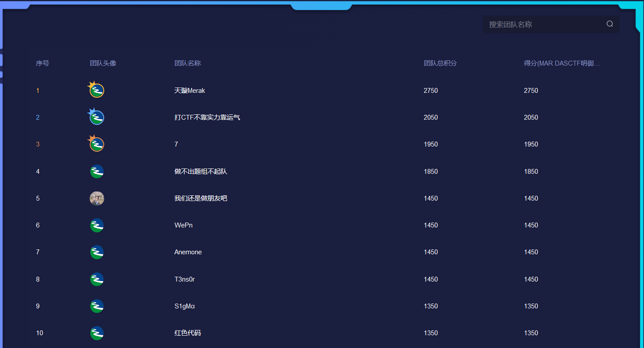Click the rank number 1 cell
The height and width of the screenshot is (348, 644).
(38, 91)
